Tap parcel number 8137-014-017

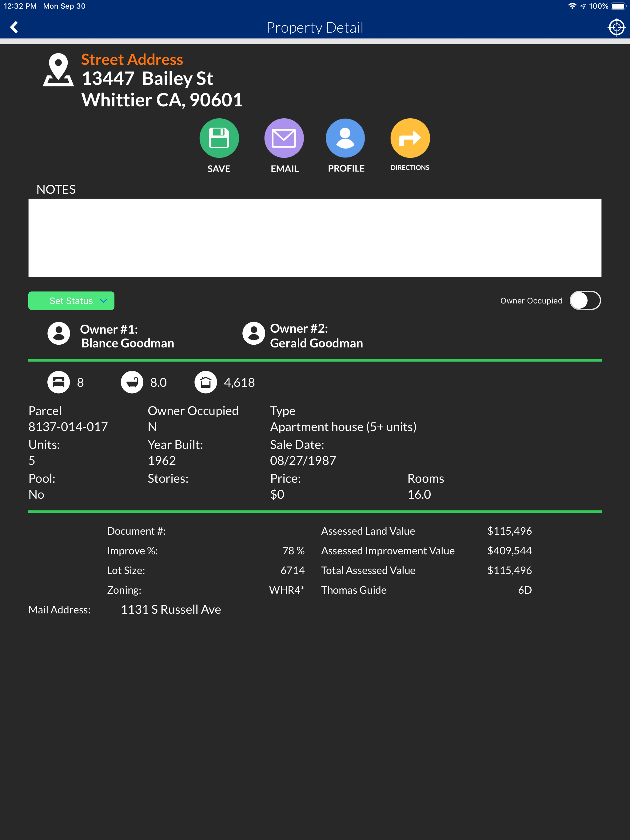(x=68, y=427)
